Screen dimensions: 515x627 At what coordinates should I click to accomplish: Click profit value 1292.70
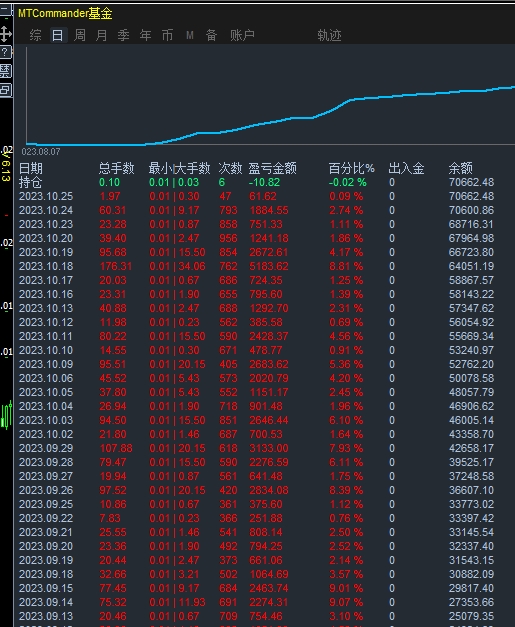(x=269, y=308)
